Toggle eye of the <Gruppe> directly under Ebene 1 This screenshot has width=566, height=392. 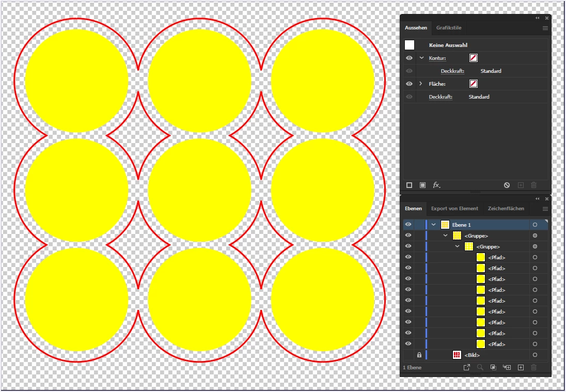408,236
